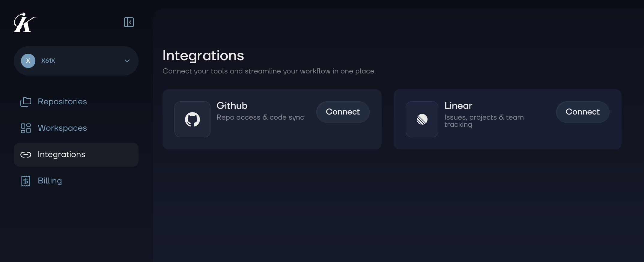Open the workspace switcher chevron

coord(127,61)
